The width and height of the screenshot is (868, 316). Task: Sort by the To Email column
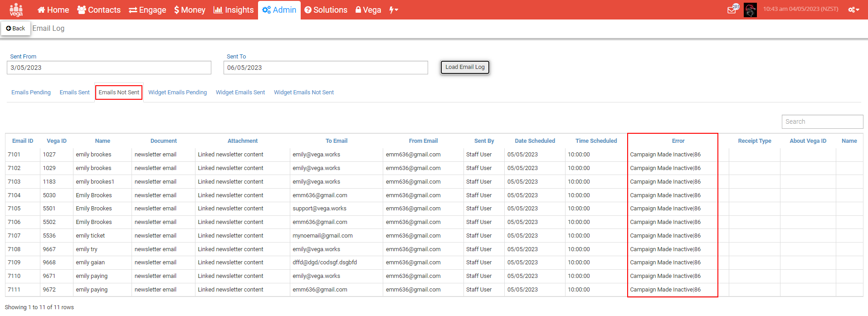pos(336,141)
